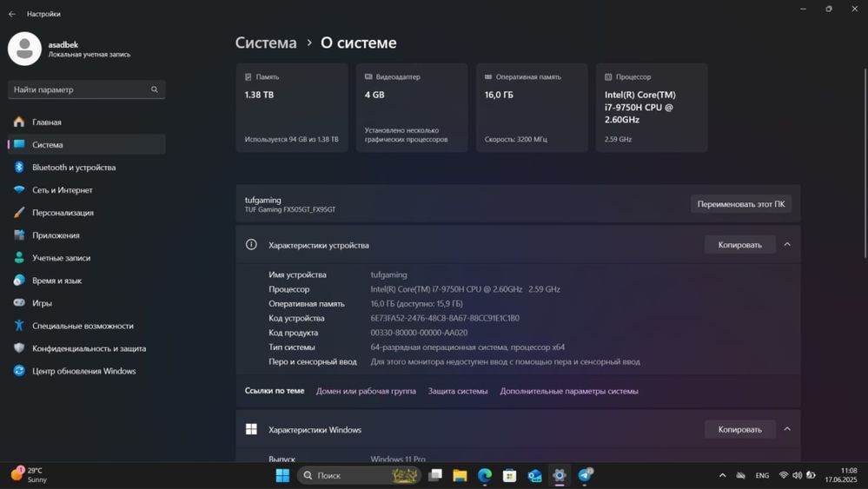Click the settings page vertical scrollbar
The width and height of the screenshot is (868, 489).
coord(865,163)
